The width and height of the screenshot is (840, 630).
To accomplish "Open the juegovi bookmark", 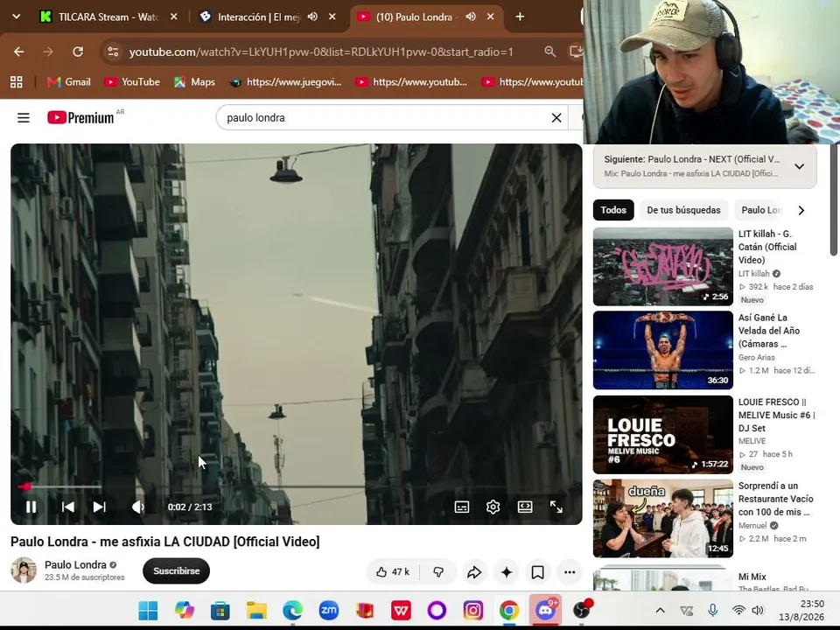I will [286, 82].
